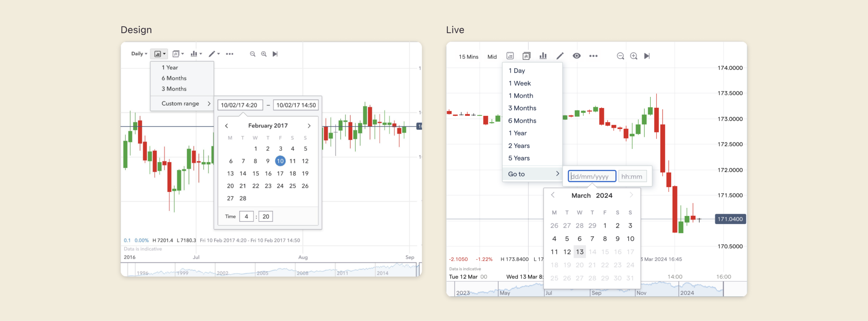Select 1 Year in Live menu
The width and height of the screenshot is (868, 321).
point(532,133)
